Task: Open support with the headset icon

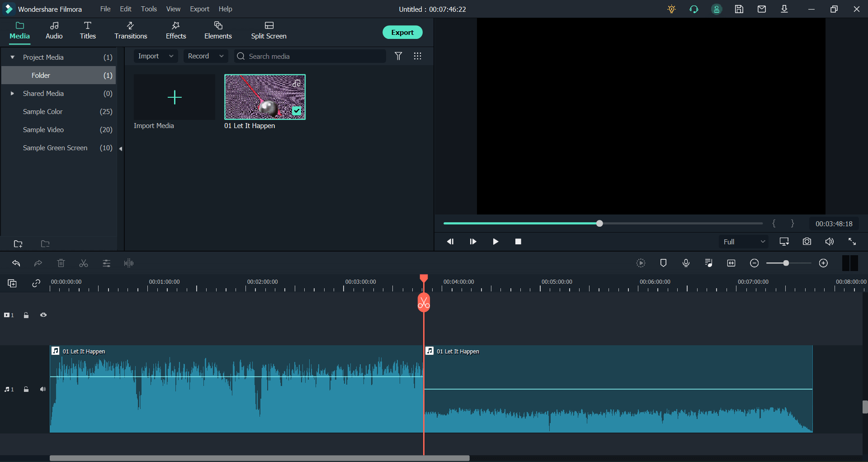Action: tap(694, 9)
